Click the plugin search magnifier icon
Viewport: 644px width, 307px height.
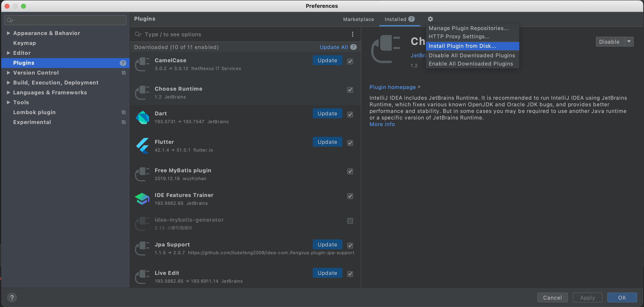tap(138, 34)
